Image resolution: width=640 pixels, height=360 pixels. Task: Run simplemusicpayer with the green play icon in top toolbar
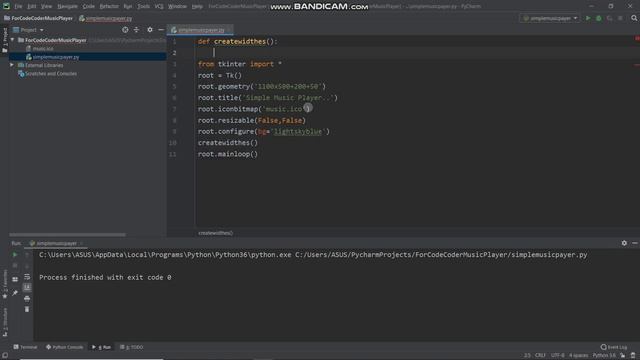[x=588, y=18]
